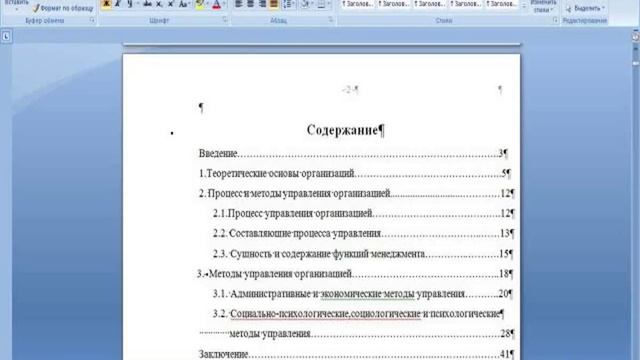The image size is (640, 360).
Task: Open Изменить стили menu
Action: click(543, 6)
